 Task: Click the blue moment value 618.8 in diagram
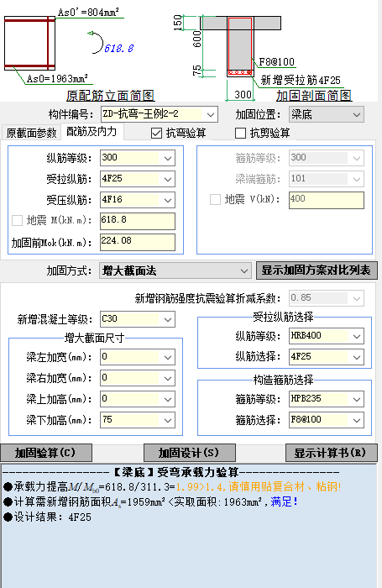[x=119, y=49]
